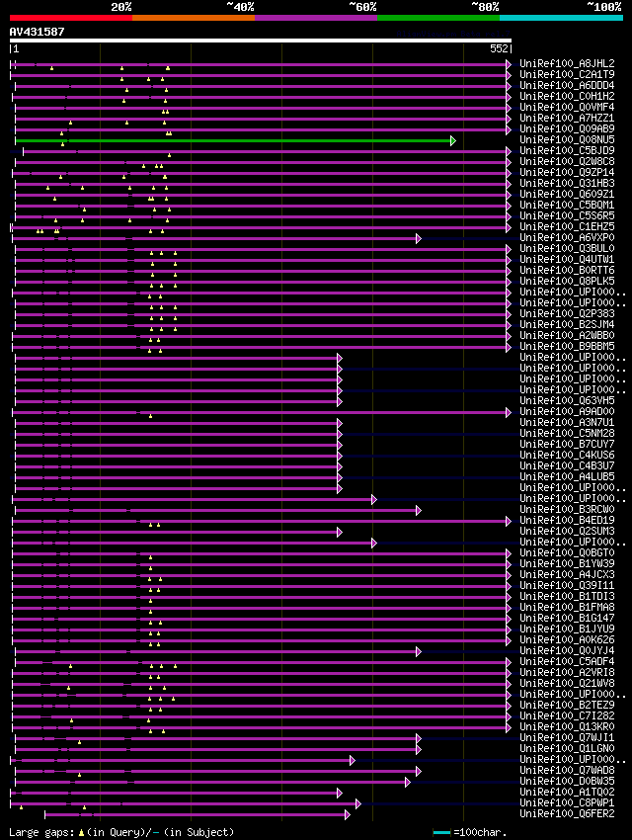Click the UniRef100_B9BBM5 label
632x840 pixels.
tap(567, 346)
